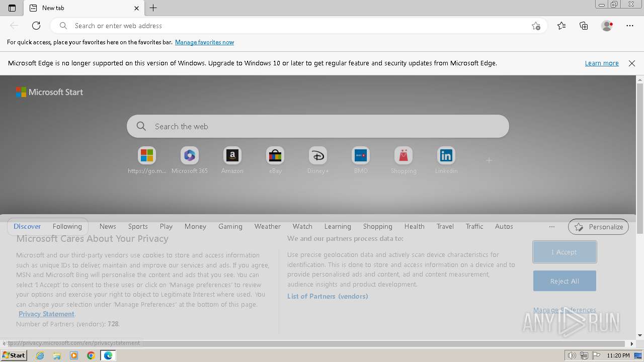The height and width of the screenshot is (362, 644).
Task: Launch Chrome from the taskbar
Action: pos(91,355)
